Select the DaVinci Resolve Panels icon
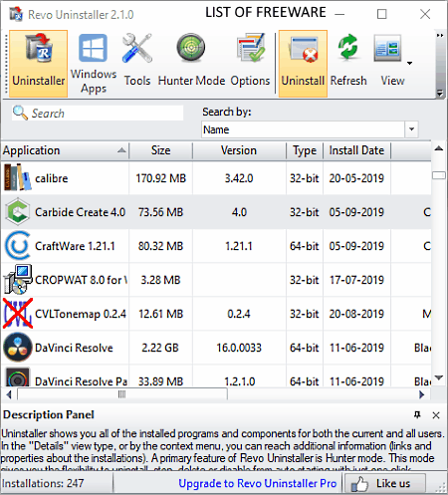 pyautogui.click(x=18, y=377)
